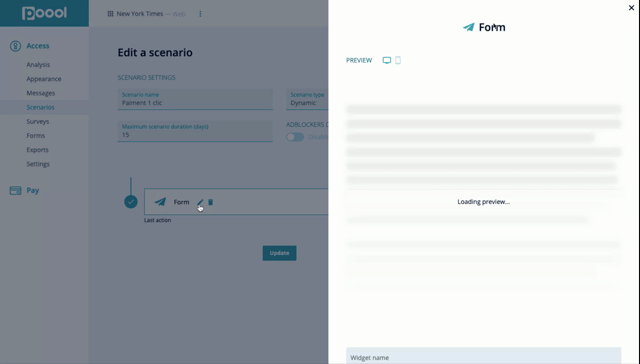Open the three-dot menu next to Web
The height and width of the screenshot is (364, 640).
click(200, 14)
